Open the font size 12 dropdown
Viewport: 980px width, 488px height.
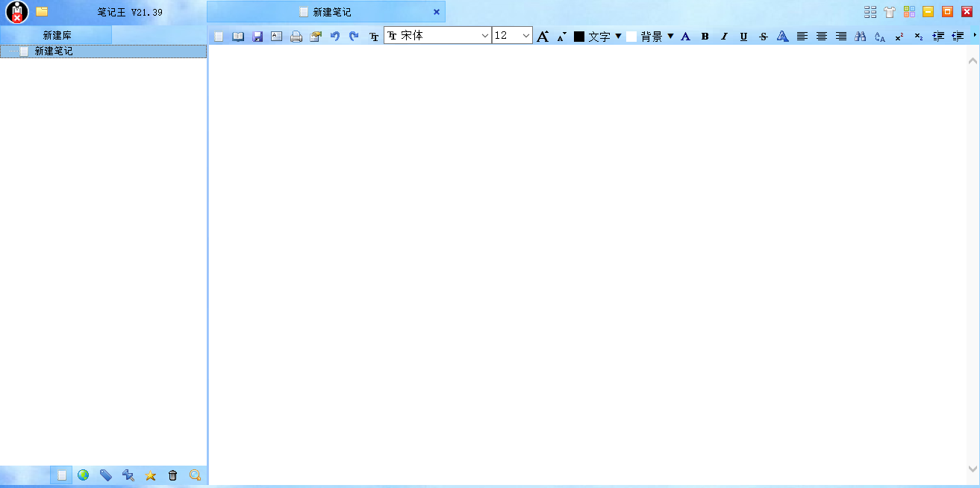[525, 36]
